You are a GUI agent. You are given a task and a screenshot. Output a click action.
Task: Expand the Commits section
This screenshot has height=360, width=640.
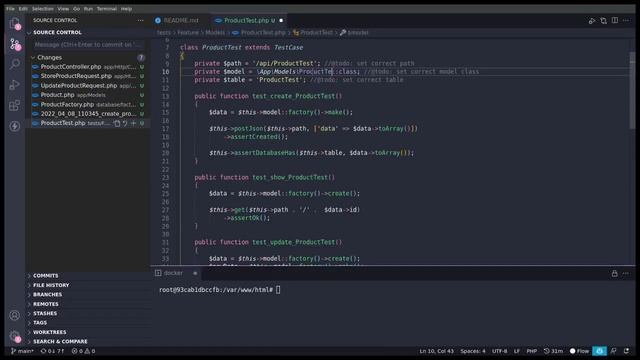[88, 276]
